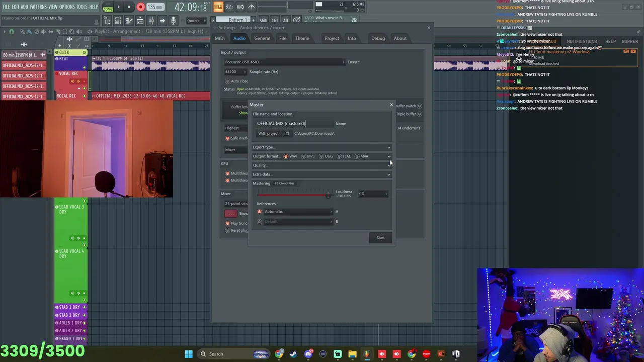This screenshot has height=362, width=644.
Task: Click the FL Studio taskbar icon
Action: [367, 354]
